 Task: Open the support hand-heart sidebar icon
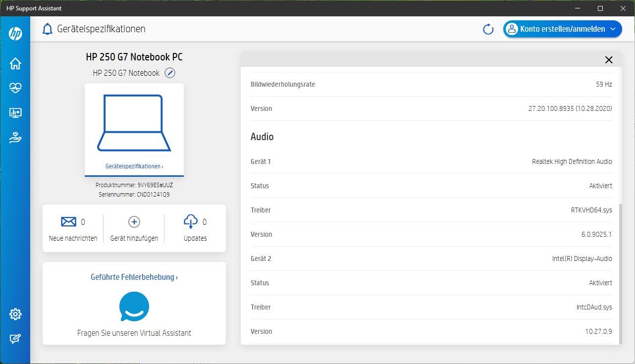pos(15,138)
